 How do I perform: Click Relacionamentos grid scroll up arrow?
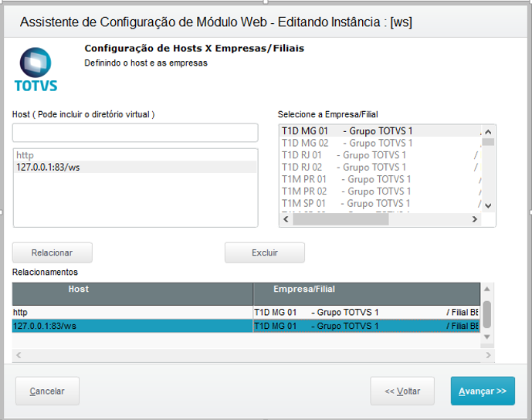pos(487,289)
